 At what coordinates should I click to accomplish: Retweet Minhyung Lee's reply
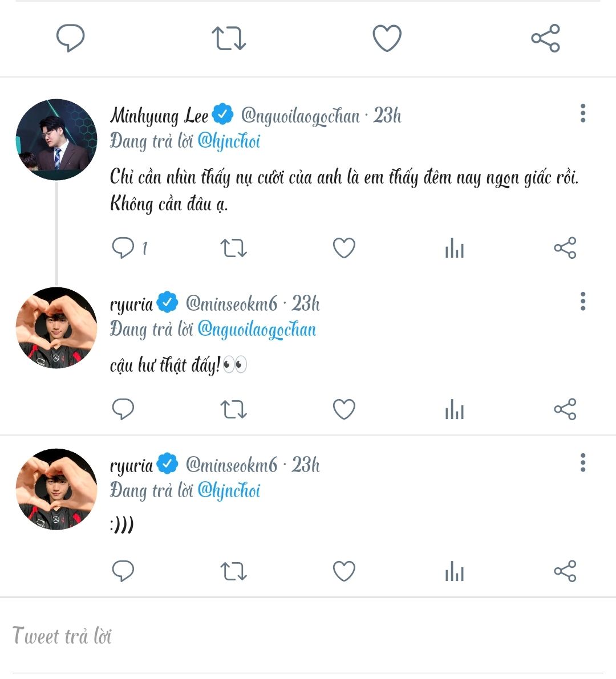pyautogui.click(x=233, y=248)
